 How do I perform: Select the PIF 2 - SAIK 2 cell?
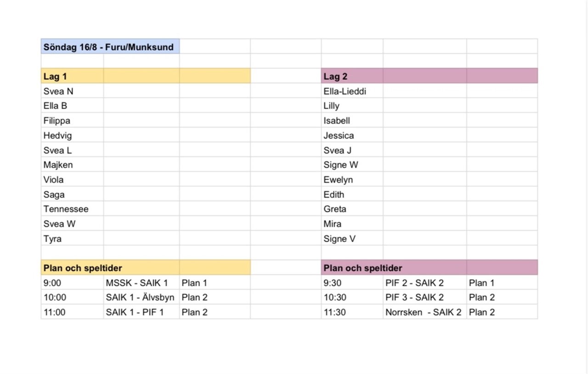[x=425, y=282]
